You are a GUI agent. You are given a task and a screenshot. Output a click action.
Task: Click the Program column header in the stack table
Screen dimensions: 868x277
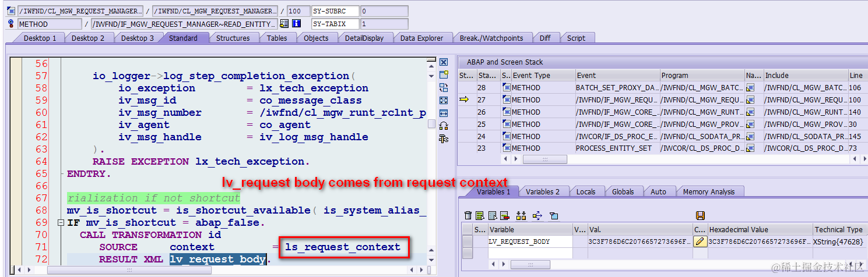[x=702, y=75]
